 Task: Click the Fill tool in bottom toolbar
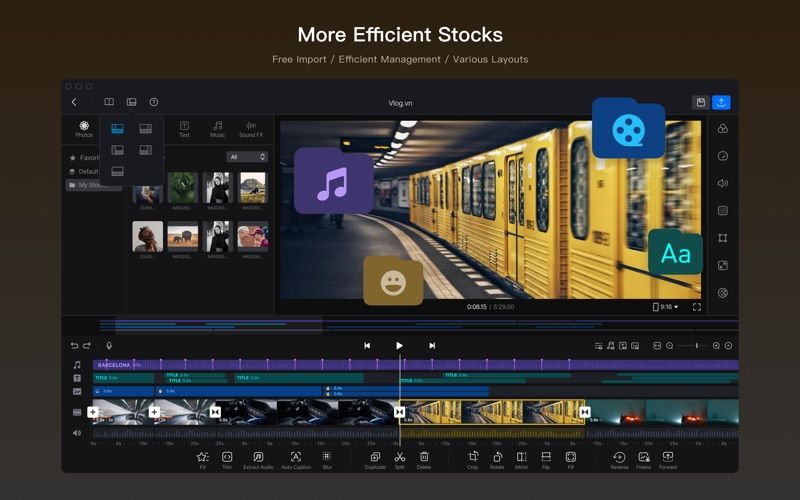click(x=570, y=460)
